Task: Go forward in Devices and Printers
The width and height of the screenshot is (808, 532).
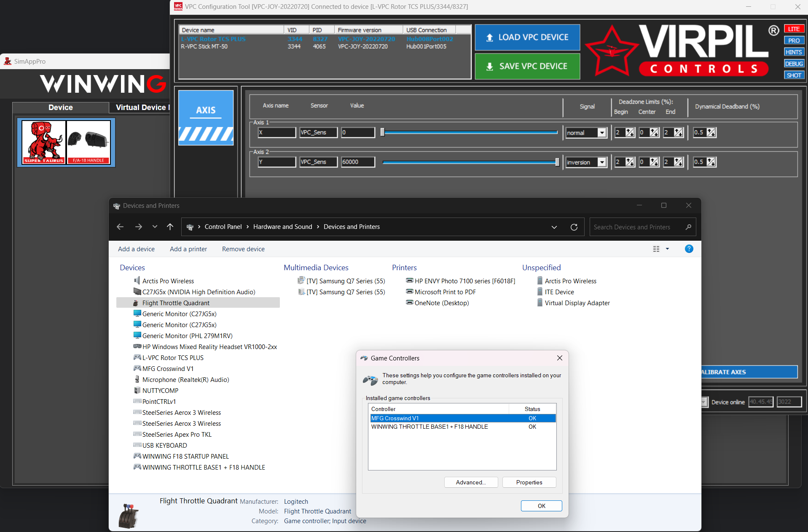Action: pyautogui.click(x=139, y=227)
